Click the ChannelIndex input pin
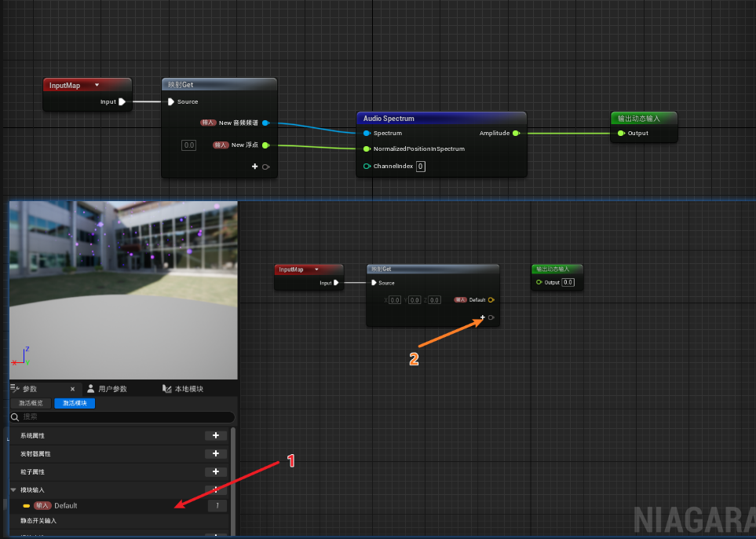Image resolution: width=756 pixels, height=539 pixels. click(x=367, y=167)
